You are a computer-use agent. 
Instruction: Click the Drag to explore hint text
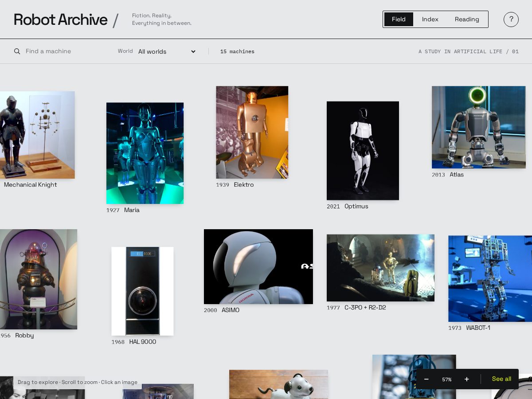point(78,382)
